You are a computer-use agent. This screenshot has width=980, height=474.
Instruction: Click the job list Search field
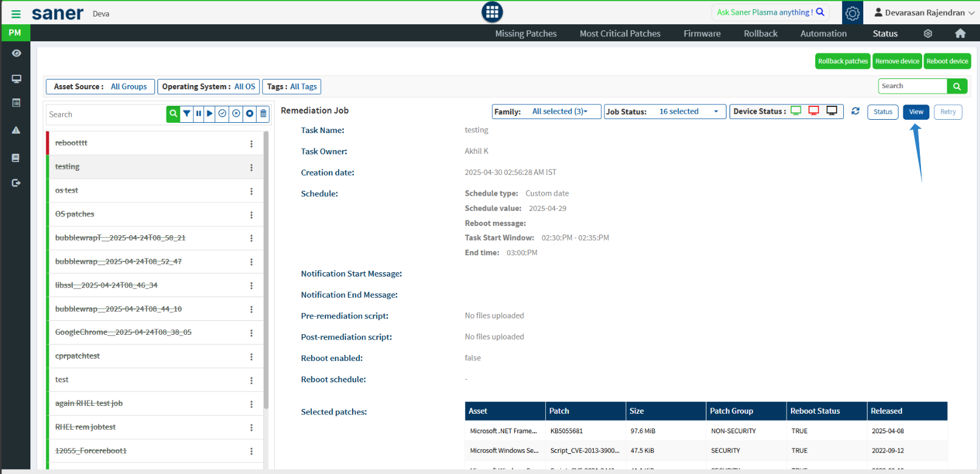click(106, 114)
